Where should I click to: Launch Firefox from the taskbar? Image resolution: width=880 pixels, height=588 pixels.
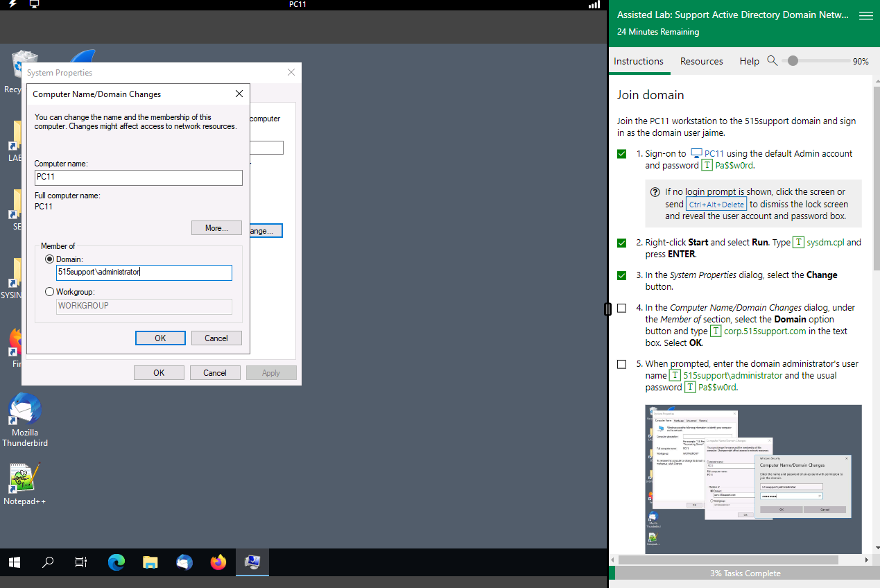[218, 562]
